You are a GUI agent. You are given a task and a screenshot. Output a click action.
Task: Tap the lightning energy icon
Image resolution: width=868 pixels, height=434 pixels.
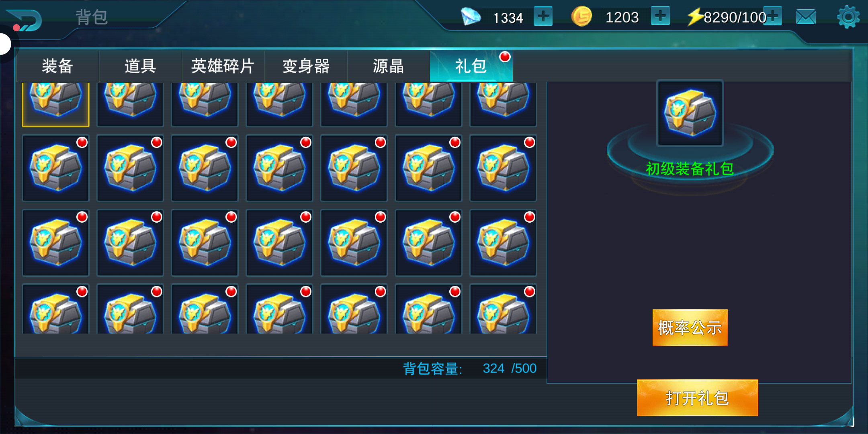[x=695, y=17]
